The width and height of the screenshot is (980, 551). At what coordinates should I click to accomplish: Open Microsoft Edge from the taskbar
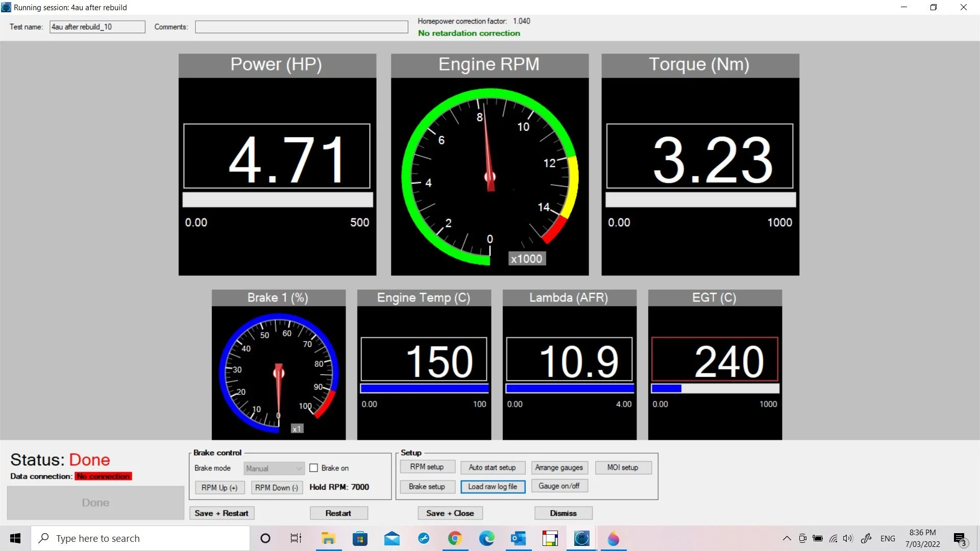[x=486, y=538]
